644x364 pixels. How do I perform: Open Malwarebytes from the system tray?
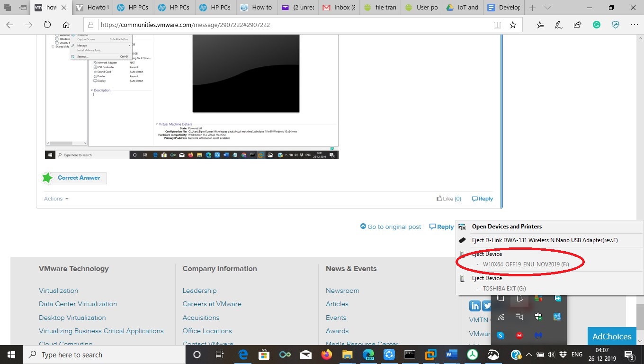click(x=538, y=335)
